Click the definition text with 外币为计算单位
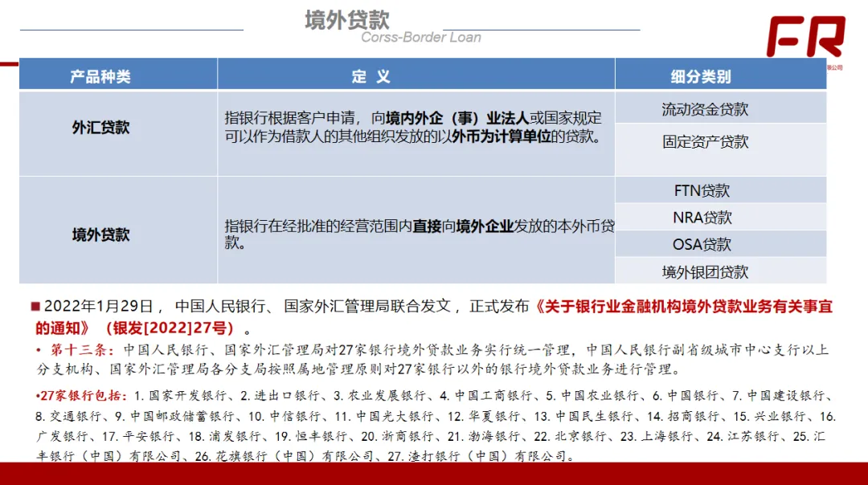 [413, 127]
